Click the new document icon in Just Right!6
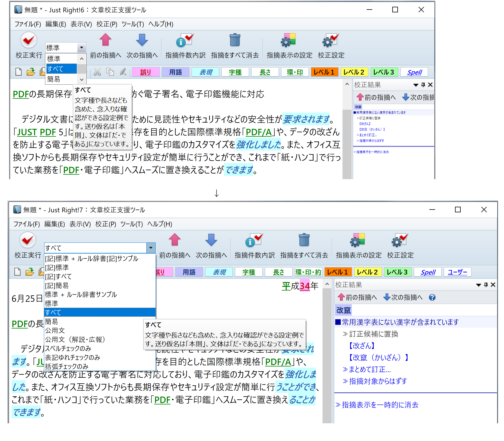 click(x=19, y=72)
